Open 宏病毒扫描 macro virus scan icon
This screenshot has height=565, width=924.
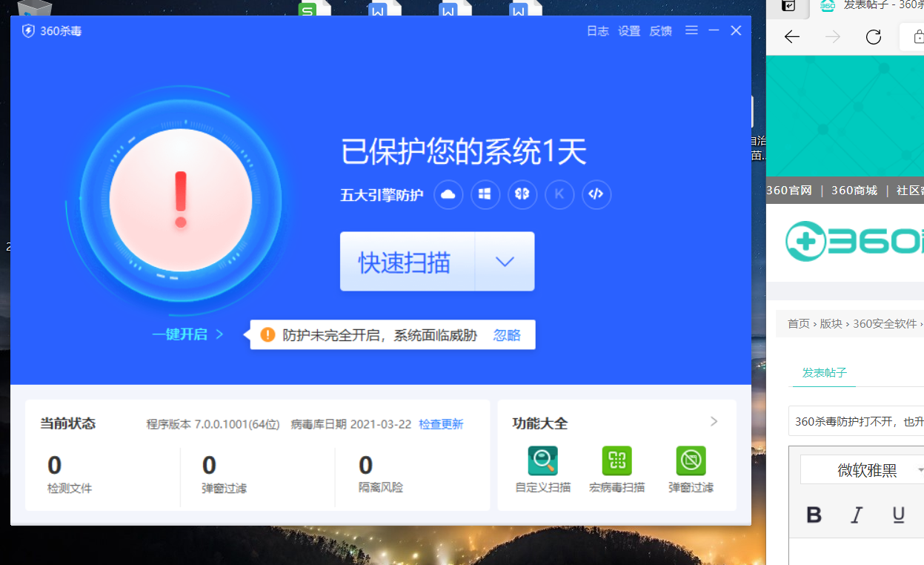[x=616, y=460]
